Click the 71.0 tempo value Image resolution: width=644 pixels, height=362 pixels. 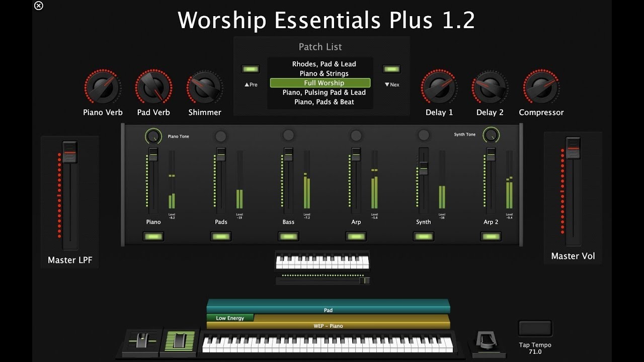coord(535,352)
